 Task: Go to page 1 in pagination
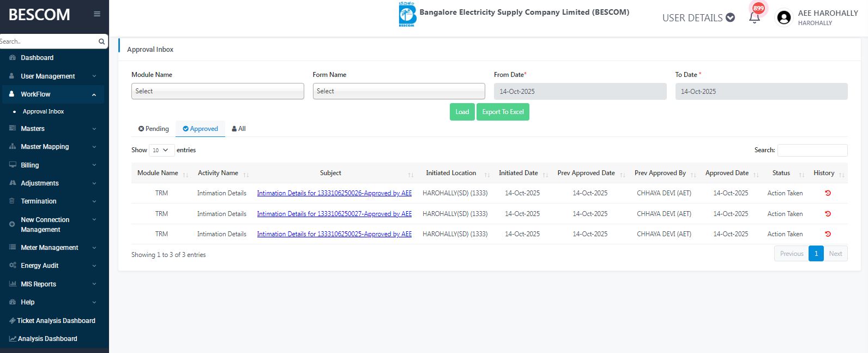(x=816, y=254)
